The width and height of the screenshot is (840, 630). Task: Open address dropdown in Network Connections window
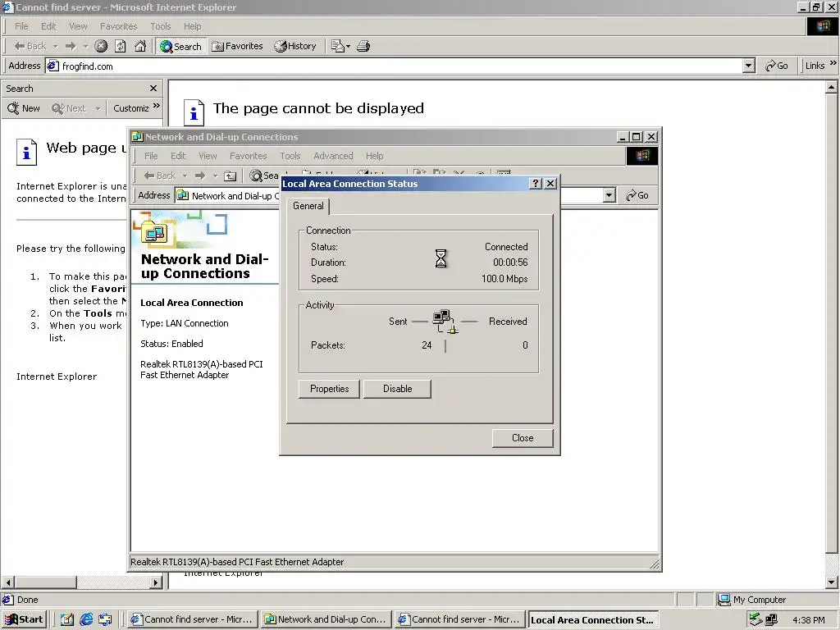click(x=609, y=195)
